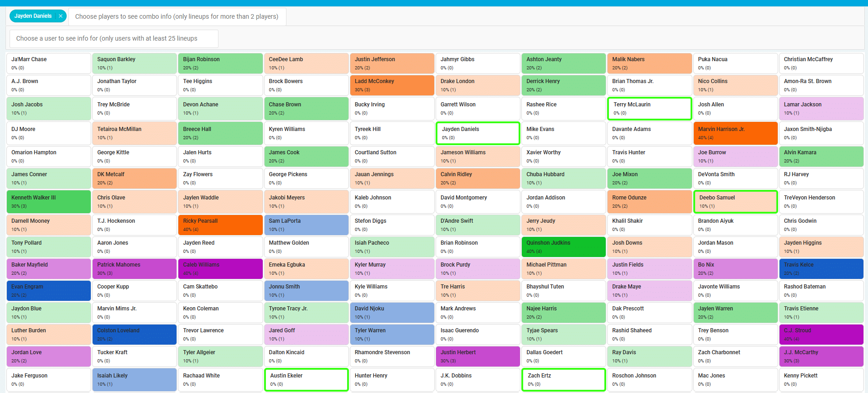The height and width of the screenshot is (393, 868).
Task: Select the Ja'Marr Chase player tile
Action: click(x=48, y=63)
